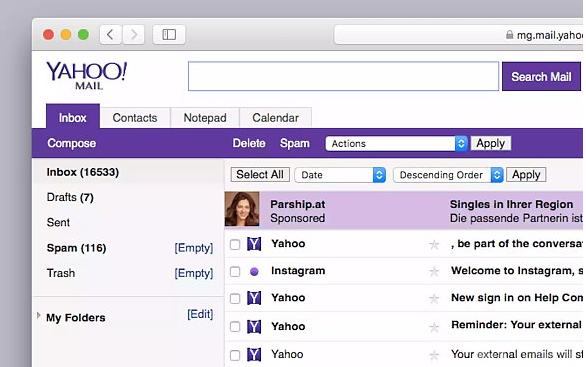
Task: Star the 'be part of the conversa' email
Action: tap(434, 245)
